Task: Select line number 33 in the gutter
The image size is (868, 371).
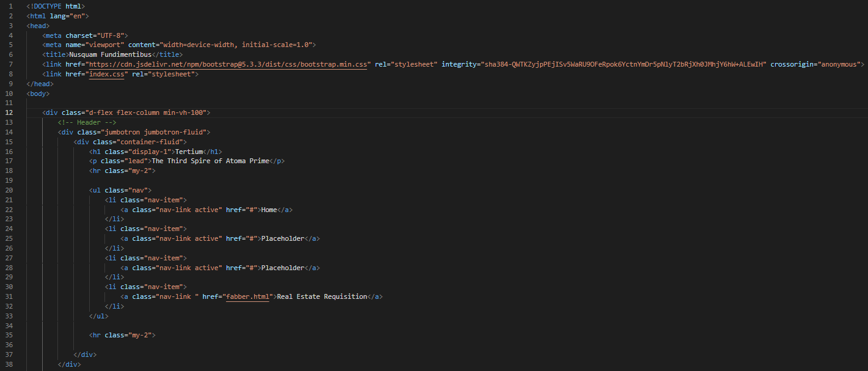Action: point(9,316)
